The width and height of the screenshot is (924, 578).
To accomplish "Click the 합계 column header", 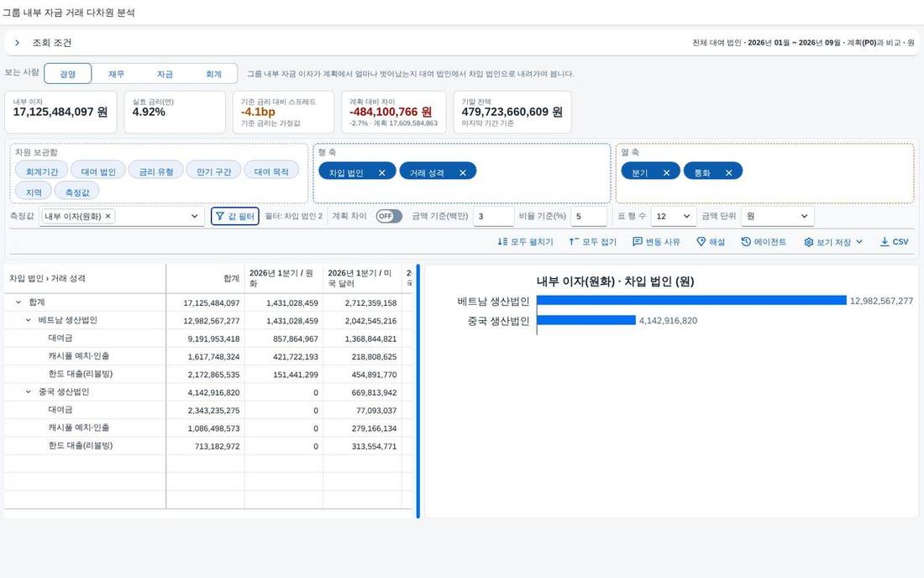I will 205,278.
